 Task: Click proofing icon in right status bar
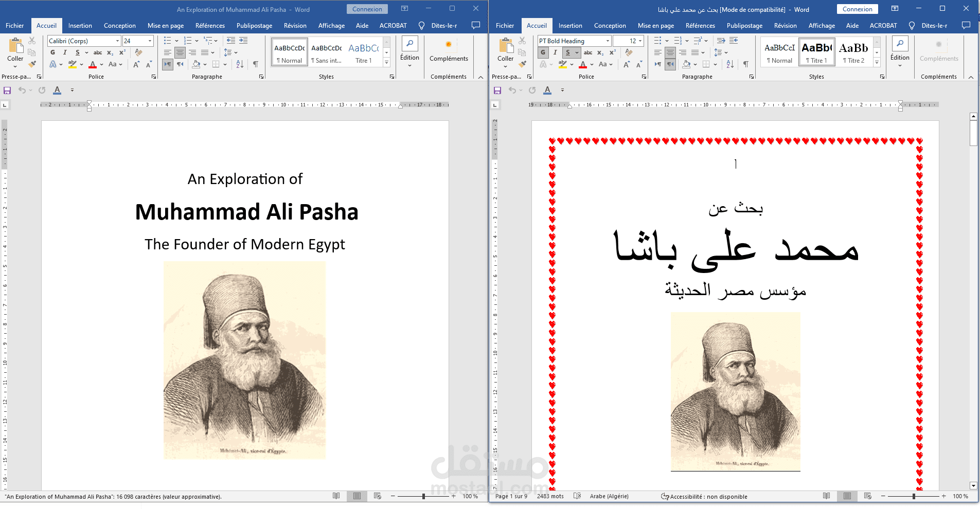click(x=577, y=496)
